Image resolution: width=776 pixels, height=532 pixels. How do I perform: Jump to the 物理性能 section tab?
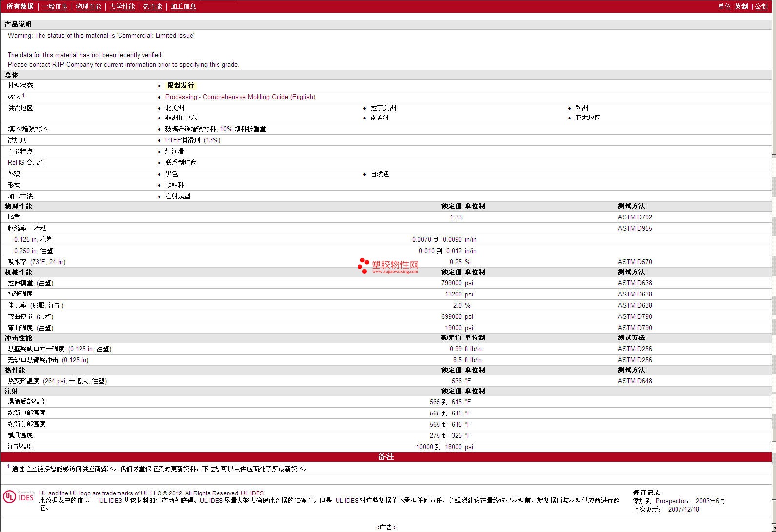[x=88, y=6]
